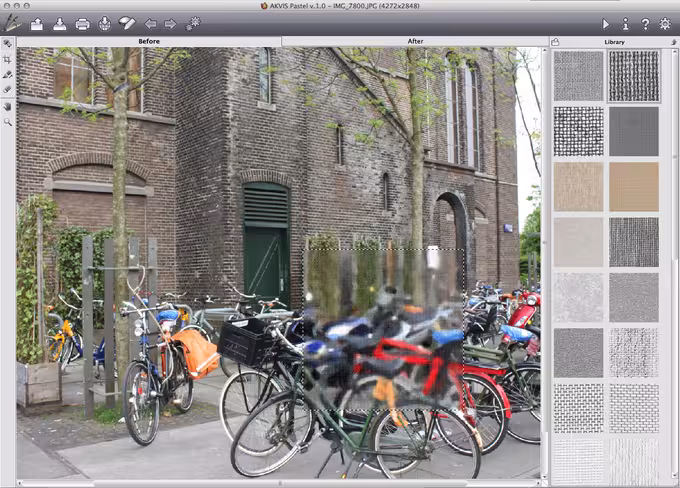
Task: Select the quick preview window tool
Action: click(x=7, y=43)
